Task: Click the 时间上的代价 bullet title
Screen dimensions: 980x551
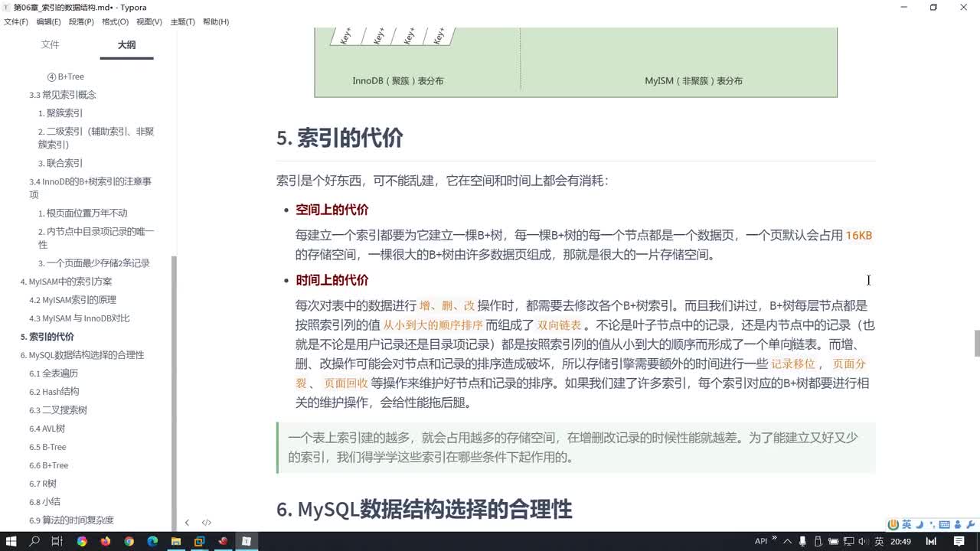Action: 332,280
